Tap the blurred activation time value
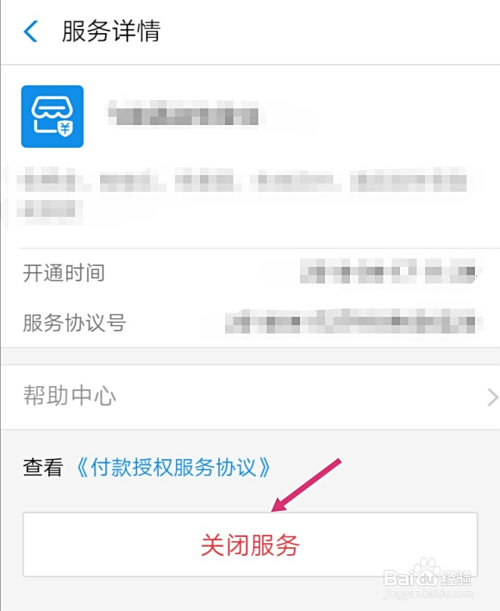This screenshot has width=500, height=611. [388, 271]
